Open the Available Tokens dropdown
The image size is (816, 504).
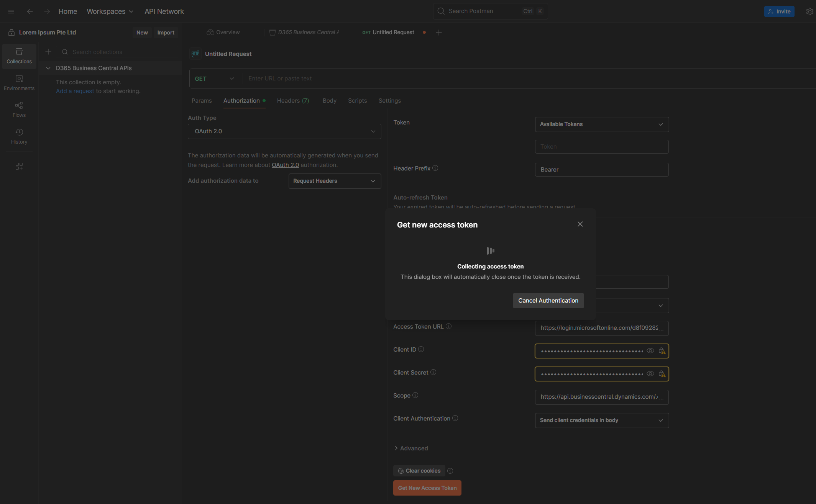tap(602, 124)
